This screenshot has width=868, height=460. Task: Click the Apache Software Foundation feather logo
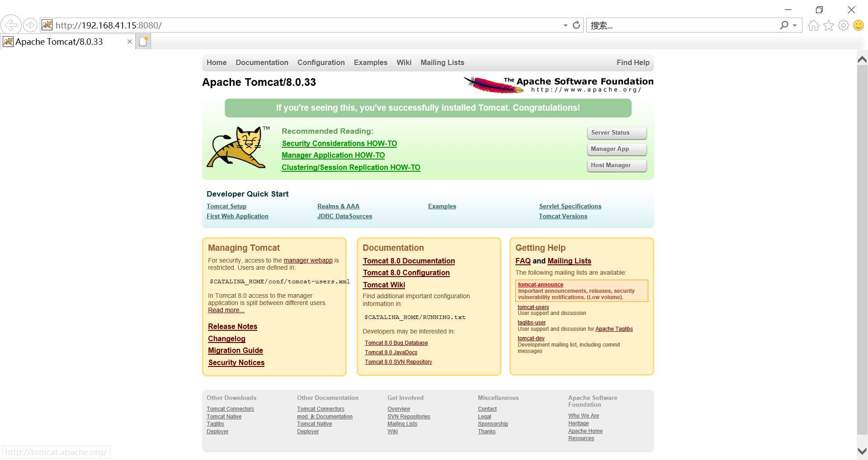[559, 84]
